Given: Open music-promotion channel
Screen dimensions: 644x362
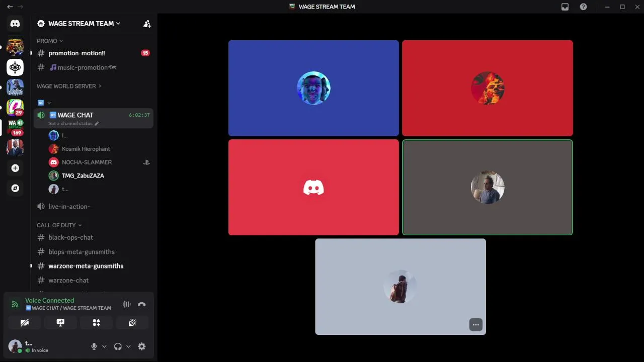Looking at the screenshot, I should (93, 67).
